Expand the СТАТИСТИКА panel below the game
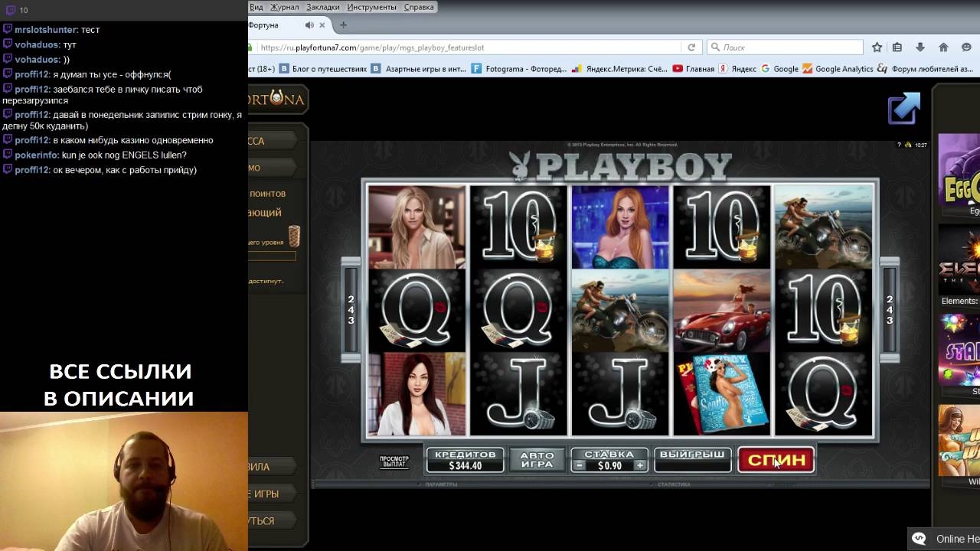 pyautogui.click(x=674, y=484)
